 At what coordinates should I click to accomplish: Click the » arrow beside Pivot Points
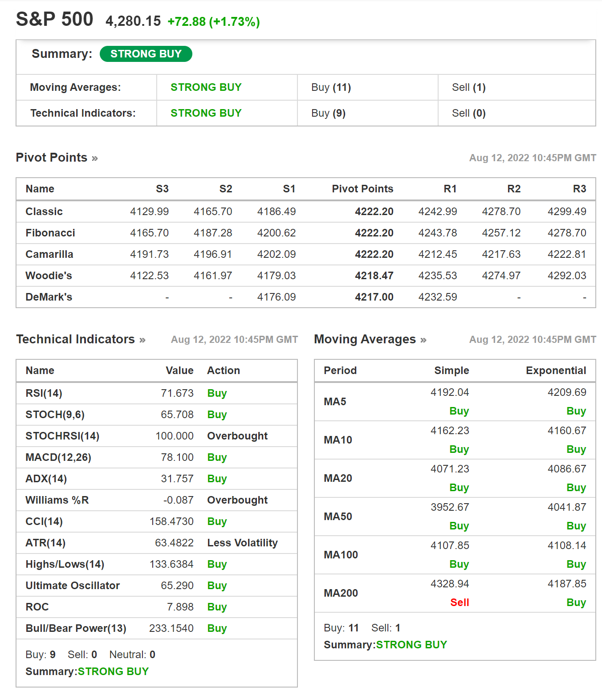click(94, 159)
